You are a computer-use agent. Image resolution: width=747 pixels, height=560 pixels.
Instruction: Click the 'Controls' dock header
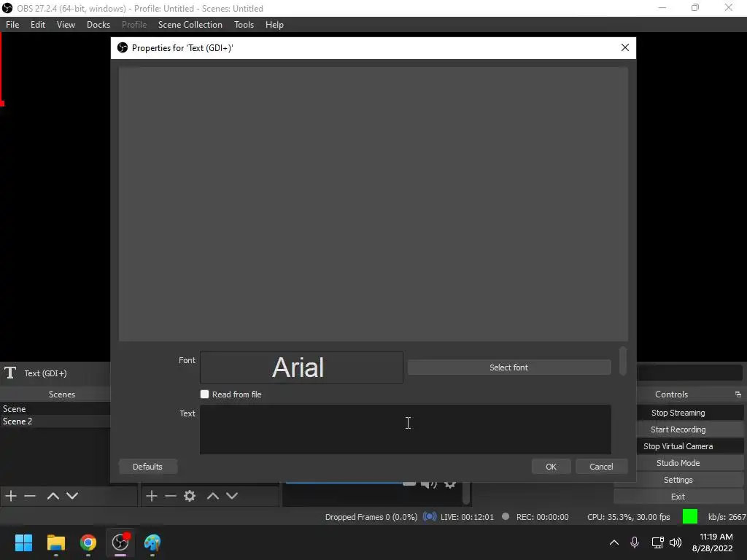pyautogui.click(x=671, y=394)
